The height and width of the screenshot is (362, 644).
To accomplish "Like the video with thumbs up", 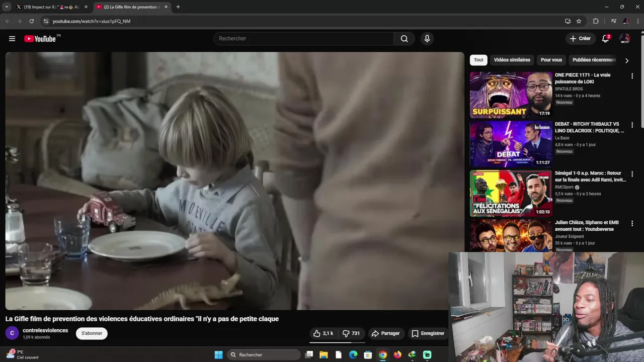I will click(x=323, y=333).
